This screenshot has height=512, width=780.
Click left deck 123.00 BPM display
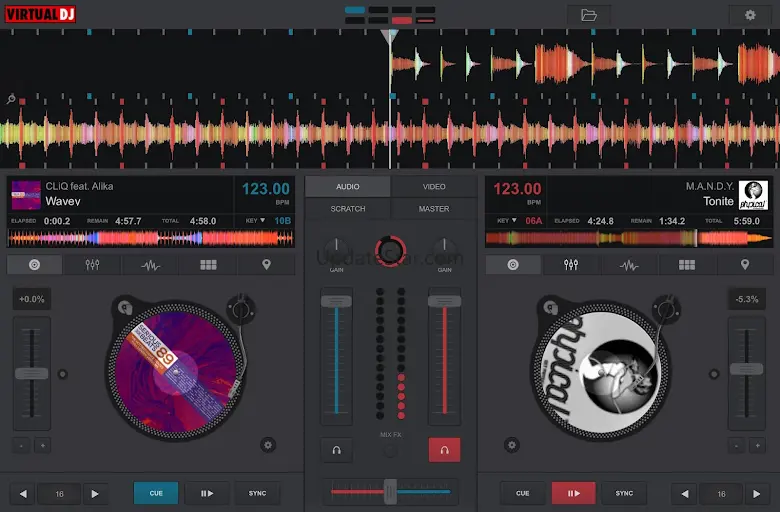click(x=266, y=189)
